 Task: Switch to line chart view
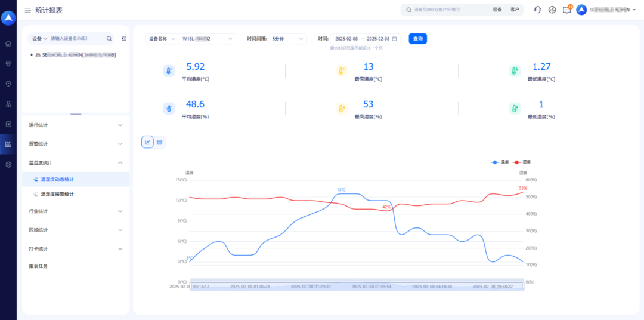click(x=147, y=141)
